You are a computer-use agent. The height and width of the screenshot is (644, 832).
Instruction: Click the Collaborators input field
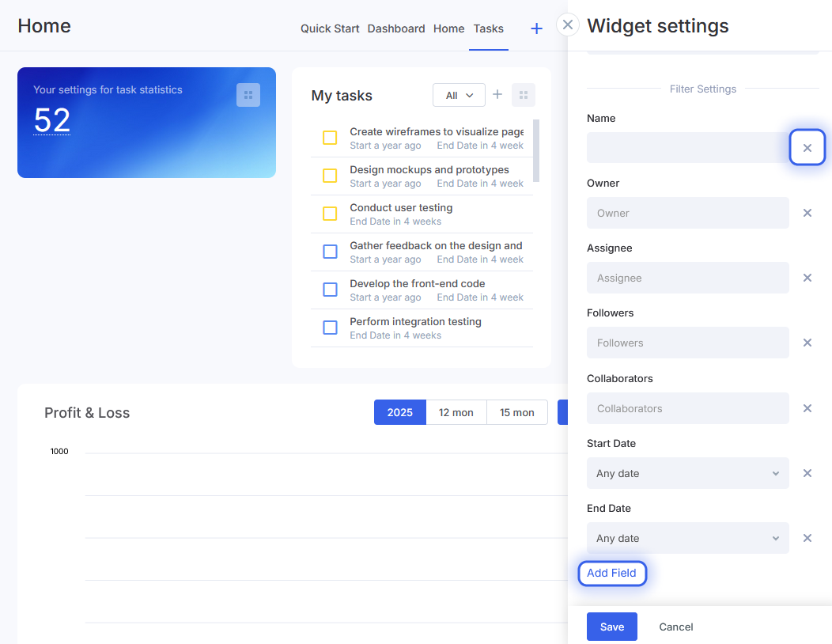(688, 408)
